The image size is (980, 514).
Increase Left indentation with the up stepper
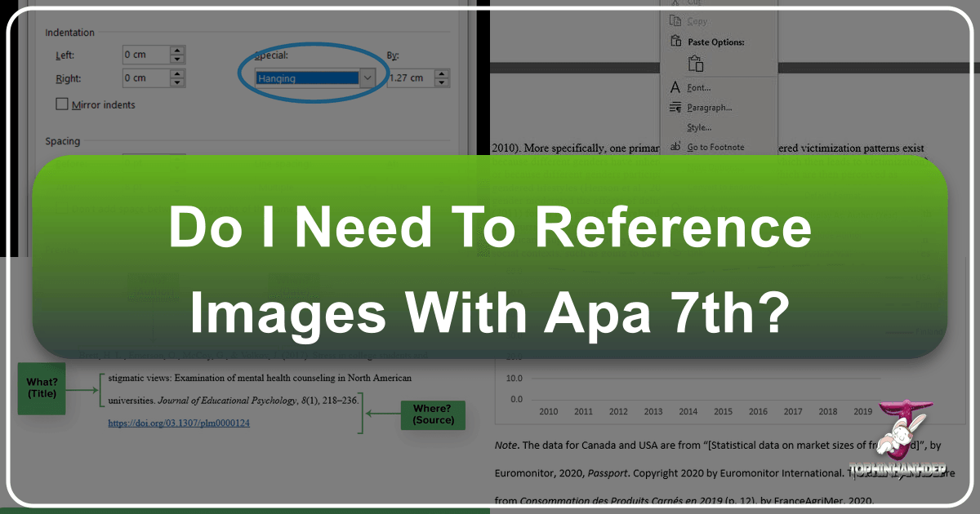click(x=177, y=51)
